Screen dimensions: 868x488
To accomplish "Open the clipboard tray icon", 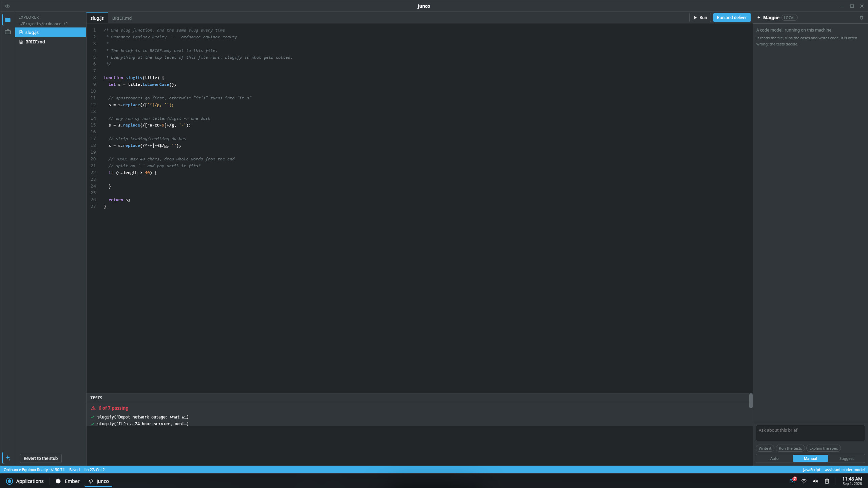I will coord(827,481).
